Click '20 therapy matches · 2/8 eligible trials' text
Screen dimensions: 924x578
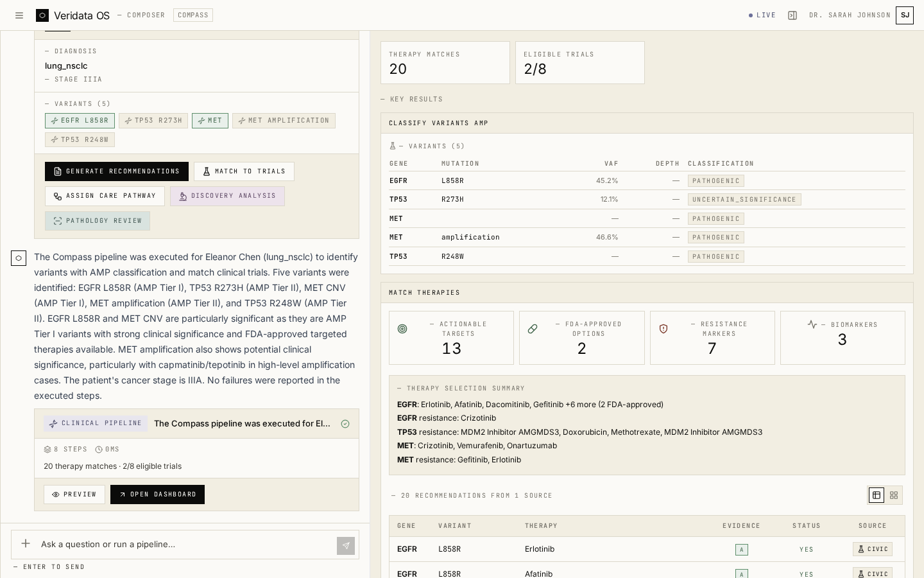pyautogui.click(x=112, y=466)
